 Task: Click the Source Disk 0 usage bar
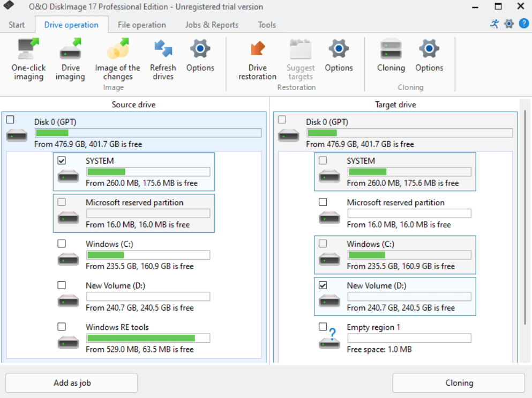(x=148, y=133)
